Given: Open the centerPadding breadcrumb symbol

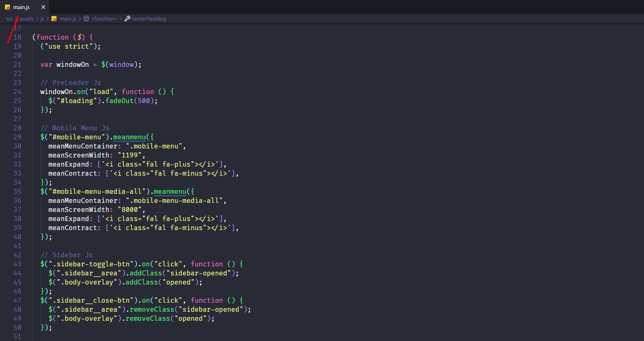Looking at the screenshot, I should click(x=149, y=19).
